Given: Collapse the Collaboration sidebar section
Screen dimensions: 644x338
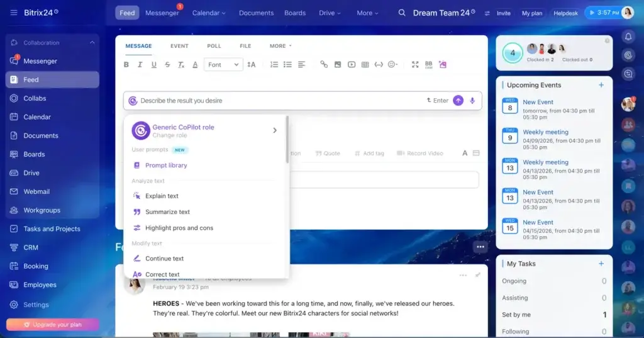Looking at the screenshot, I should pyautogui.click(x=92, y=43).
